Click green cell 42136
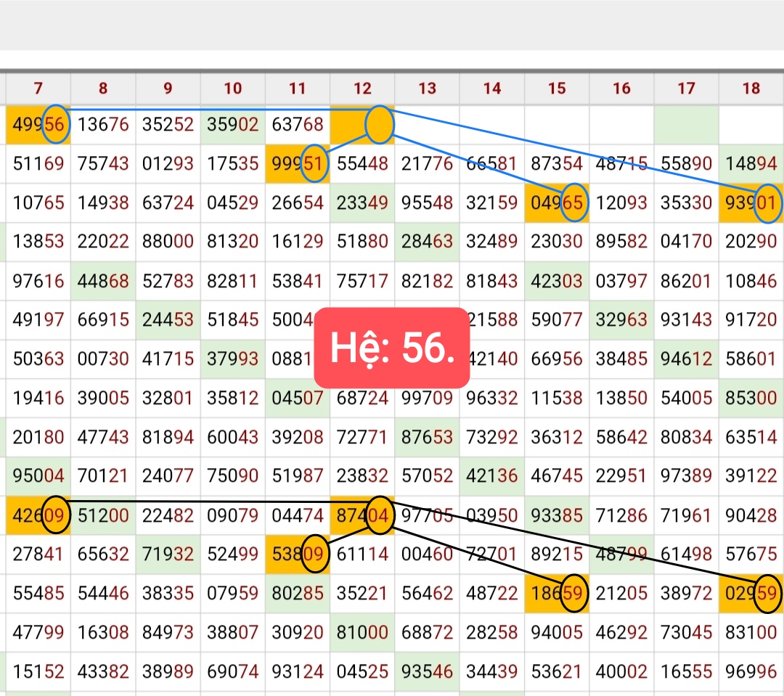The width and height of the screenshot is (784, 696). (492, 475)
